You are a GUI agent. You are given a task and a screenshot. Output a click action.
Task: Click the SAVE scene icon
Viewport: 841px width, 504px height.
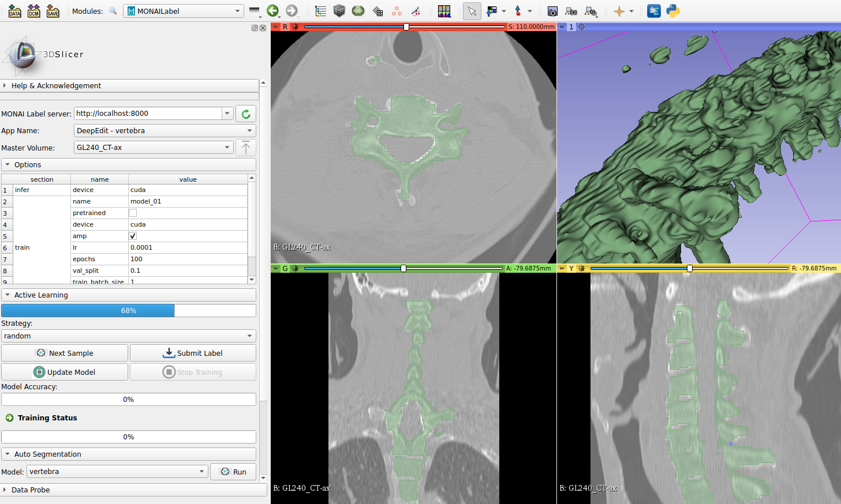tap(53, 10)
